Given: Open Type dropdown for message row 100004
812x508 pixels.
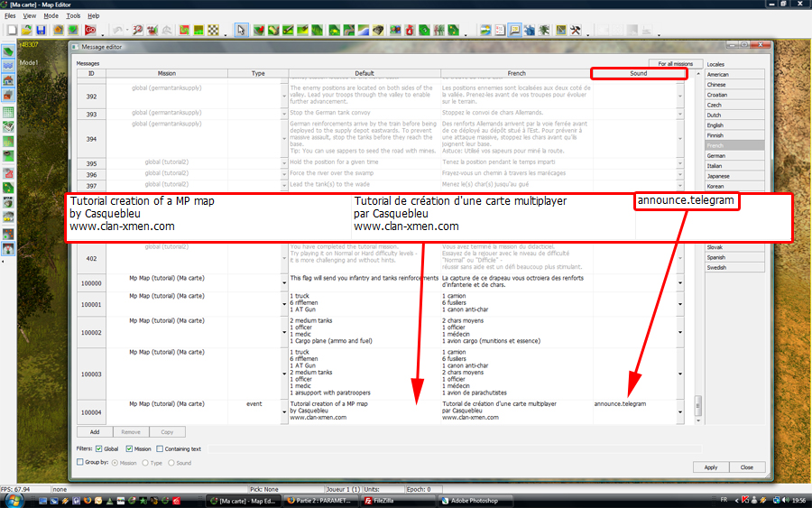Looking at the screenshot, I should coord(284,412).
